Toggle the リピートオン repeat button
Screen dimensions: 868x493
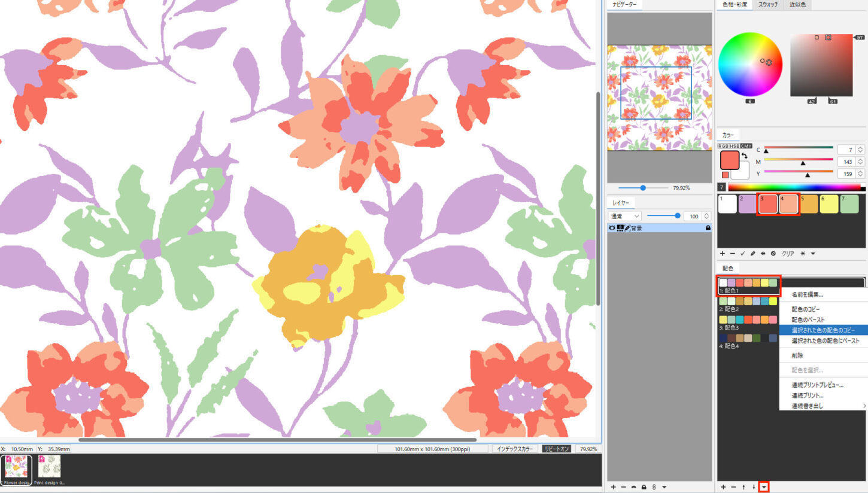(556, 449)
